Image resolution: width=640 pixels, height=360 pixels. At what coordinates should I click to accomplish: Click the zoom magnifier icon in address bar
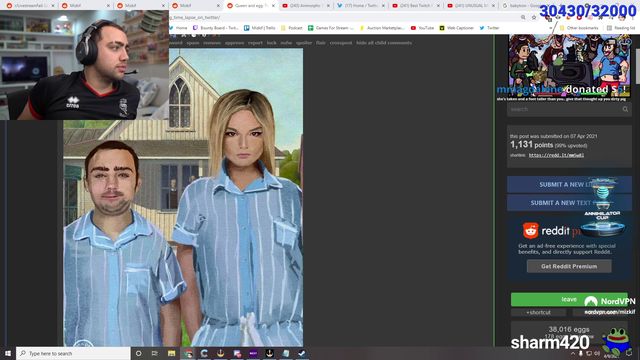tap(523, 18)
